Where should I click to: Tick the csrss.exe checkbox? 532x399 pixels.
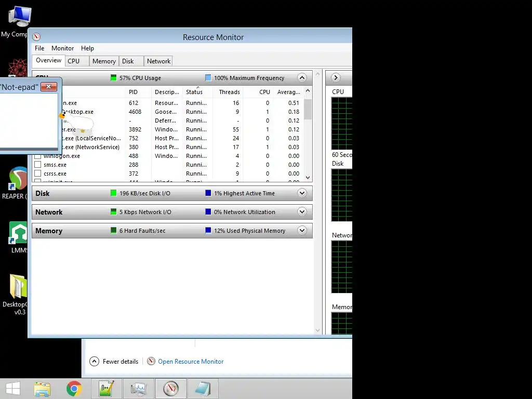click(x=37, y=174)
